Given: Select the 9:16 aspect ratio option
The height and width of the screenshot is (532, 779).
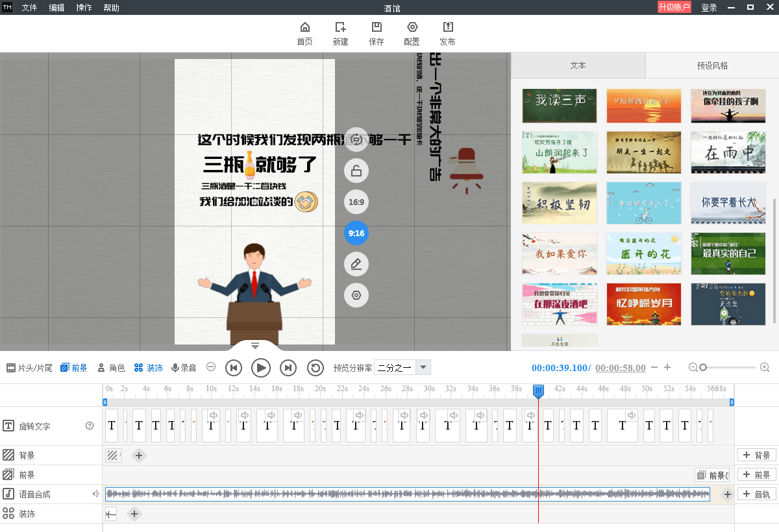Looking at the screenshot, I should coord(356,233).
